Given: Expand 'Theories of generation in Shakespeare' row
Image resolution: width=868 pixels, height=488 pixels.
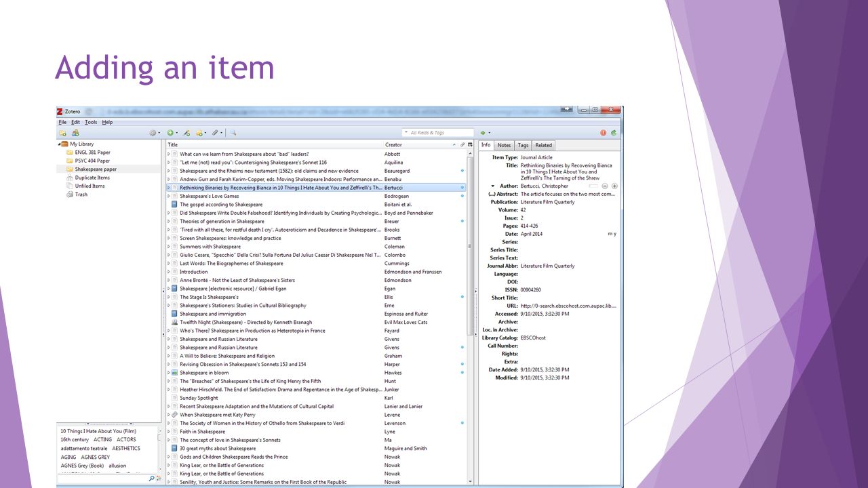Looking at the screenshot, I should pyautogui.click(x=169, y=222).
